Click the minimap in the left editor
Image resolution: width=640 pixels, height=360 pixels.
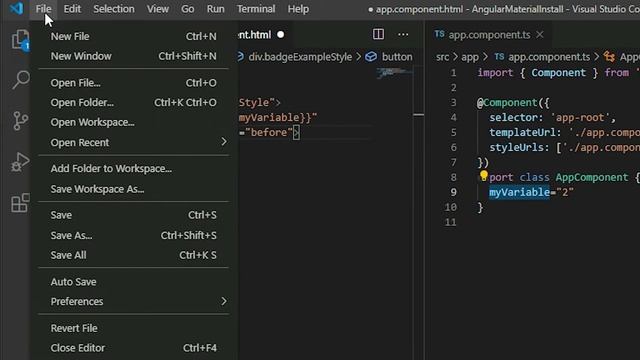click(x=394, y=73)
